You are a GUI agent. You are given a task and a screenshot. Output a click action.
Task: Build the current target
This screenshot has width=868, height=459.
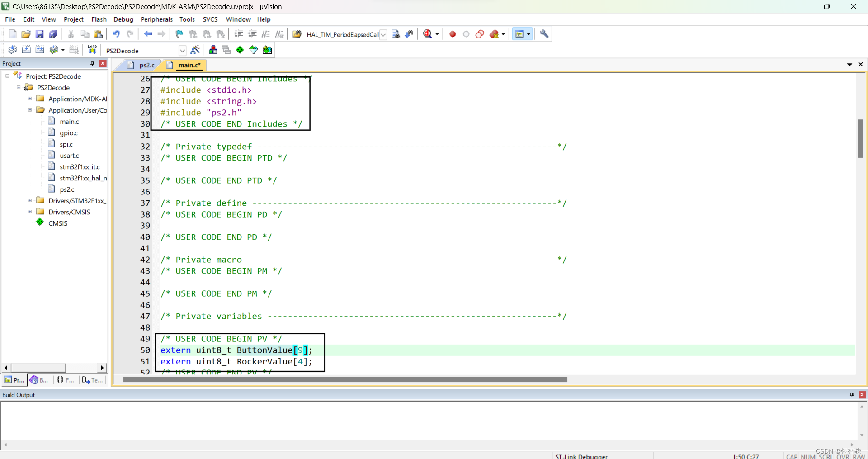point(26,50)
